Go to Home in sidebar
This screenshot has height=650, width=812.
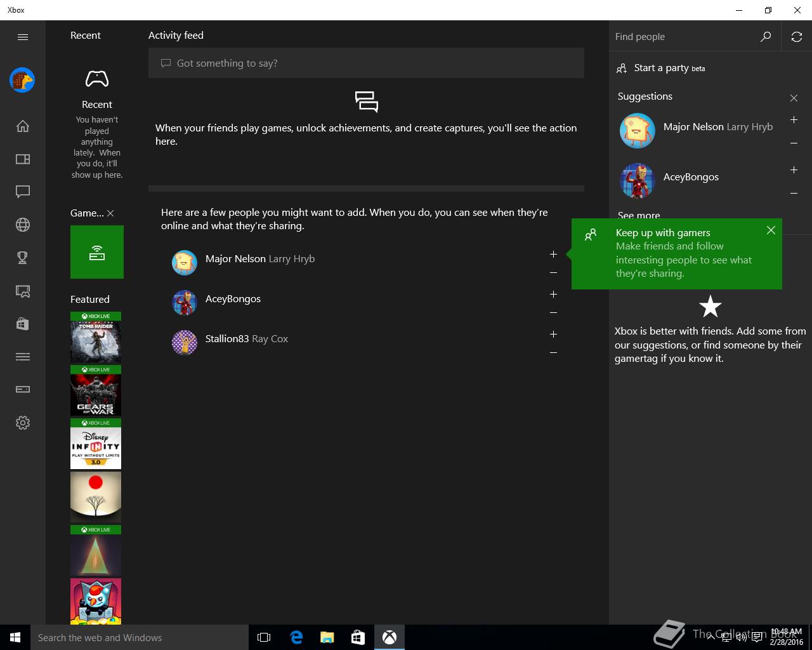(x=23, y=126)
